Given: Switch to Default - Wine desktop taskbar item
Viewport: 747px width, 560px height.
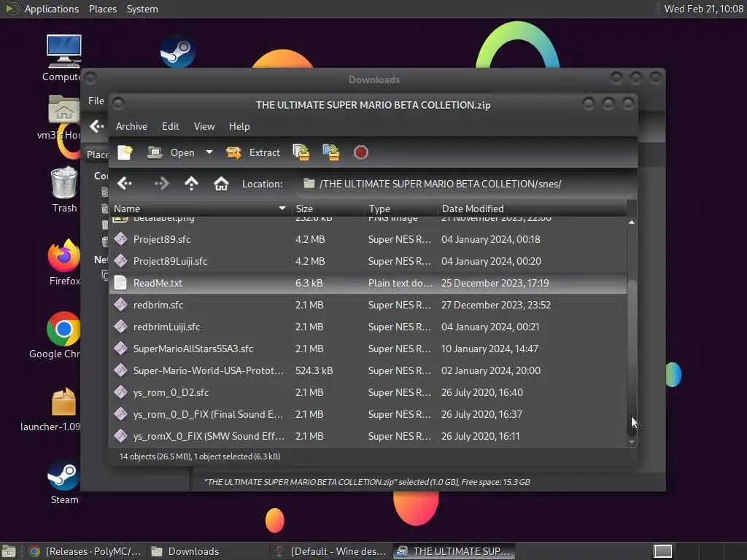Looking at the screenshot, I should point(332,551).
